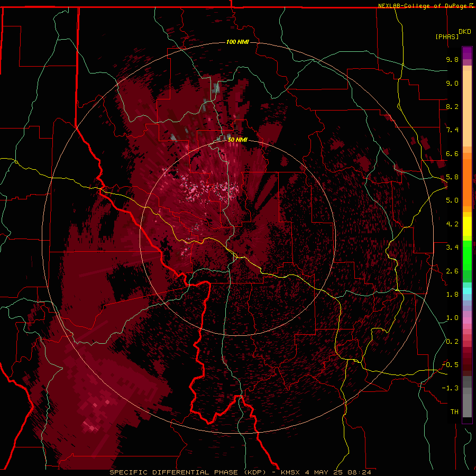
Task: Click the 50 NMI range ring label
Action: click(237, 140)
